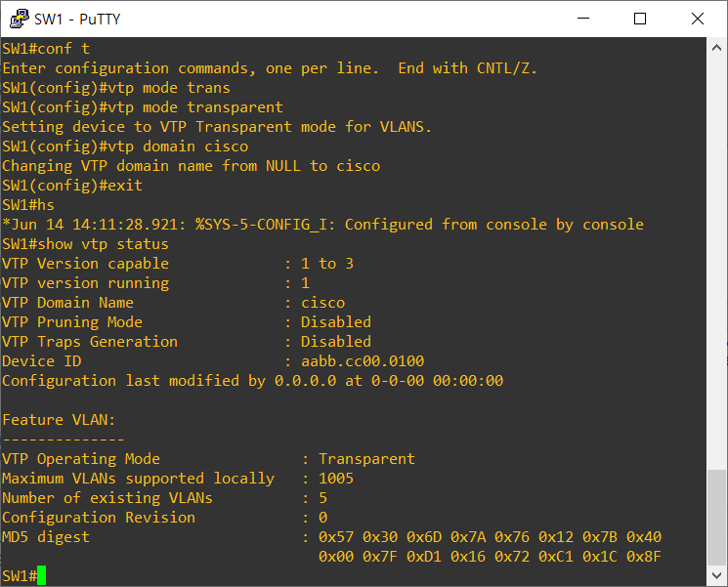Click 'Configuration last modified by 0.0.0.0' line

[x=253, y=381]
